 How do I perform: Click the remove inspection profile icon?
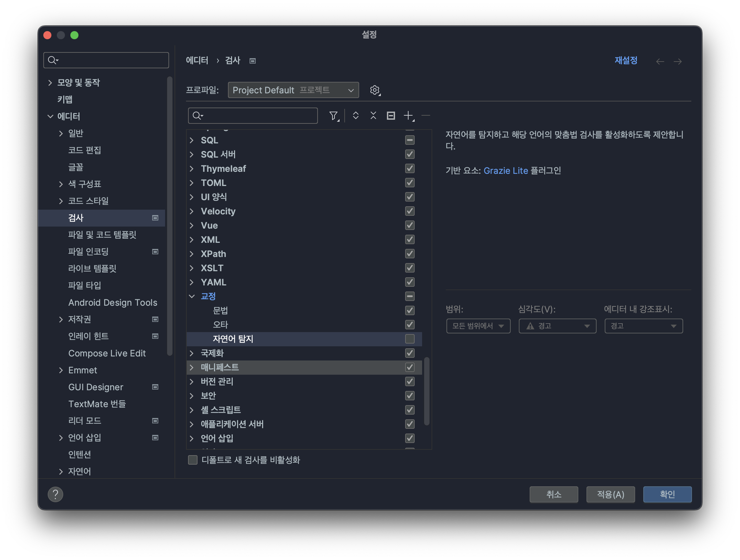(x=425, y=116)
